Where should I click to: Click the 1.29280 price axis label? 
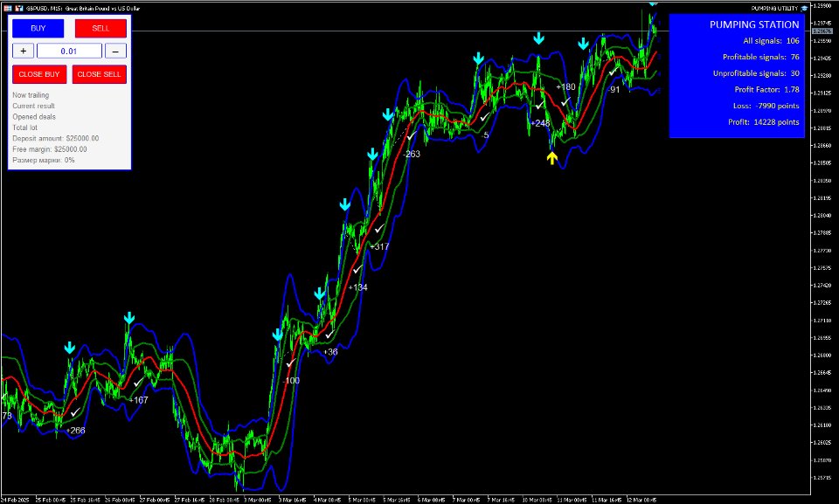822,75
